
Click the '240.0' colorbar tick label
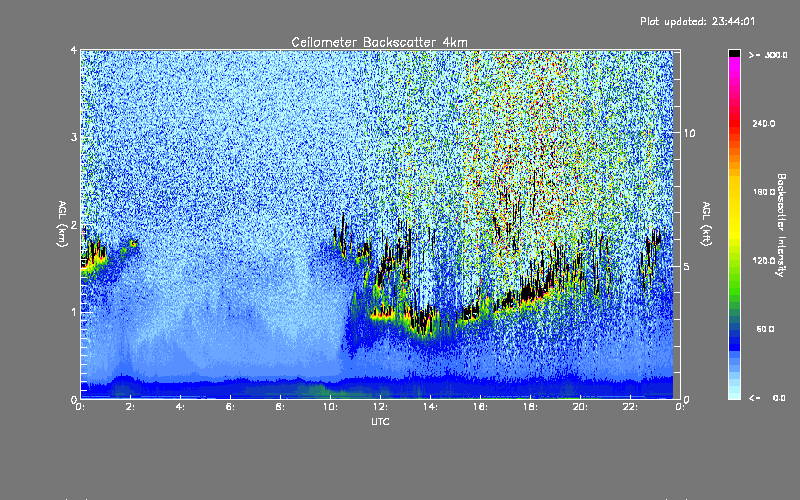764,124
